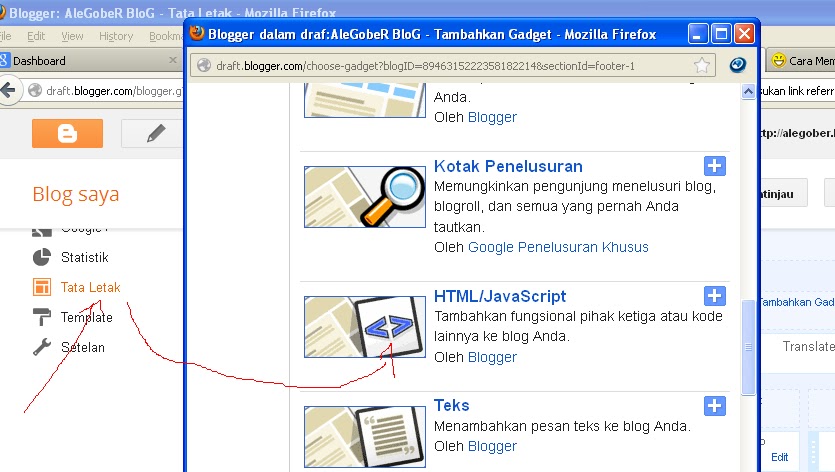This screenshot has height=472, width=835.
Task: Switch to the Cara Mem... tab
Action: click(x=801, y=61)
